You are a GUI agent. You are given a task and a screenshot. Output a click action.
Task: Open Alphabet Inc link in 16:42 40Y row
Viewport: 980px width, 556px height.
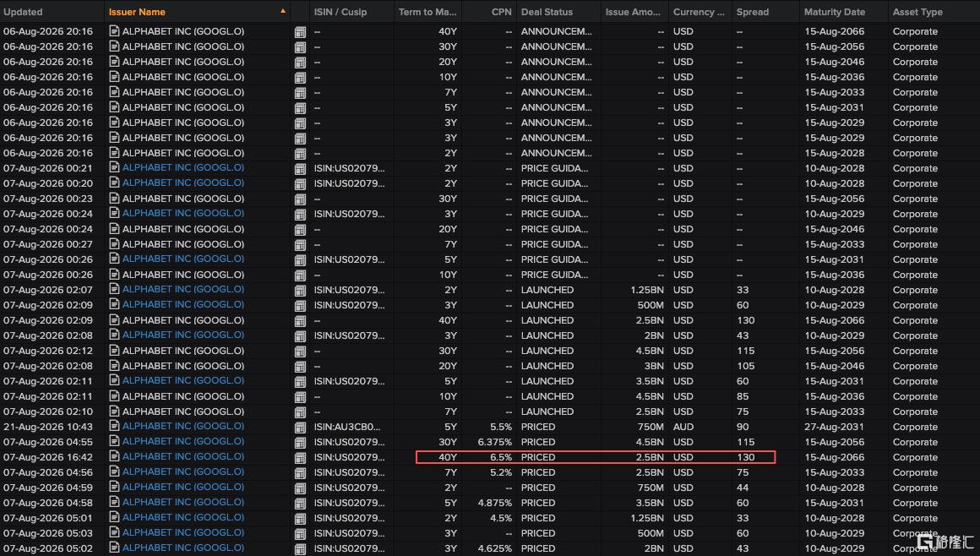point(183,456)
